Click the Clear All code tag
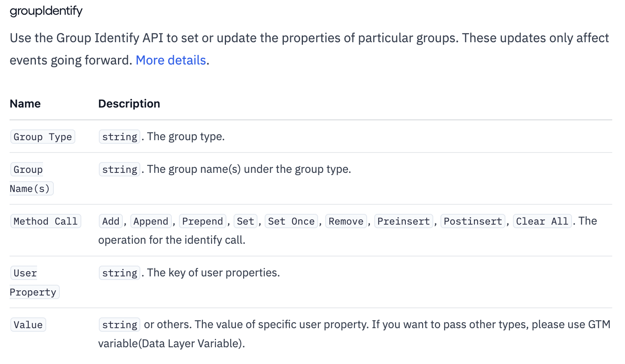Screen dimensions: 625x364 coord(542,221)
